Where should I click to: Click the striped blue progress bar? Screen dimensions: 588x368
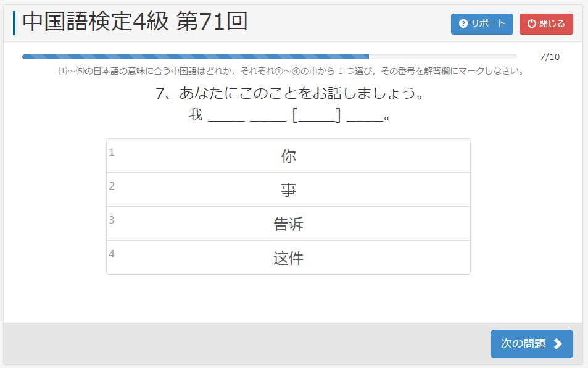click(195, 57)
